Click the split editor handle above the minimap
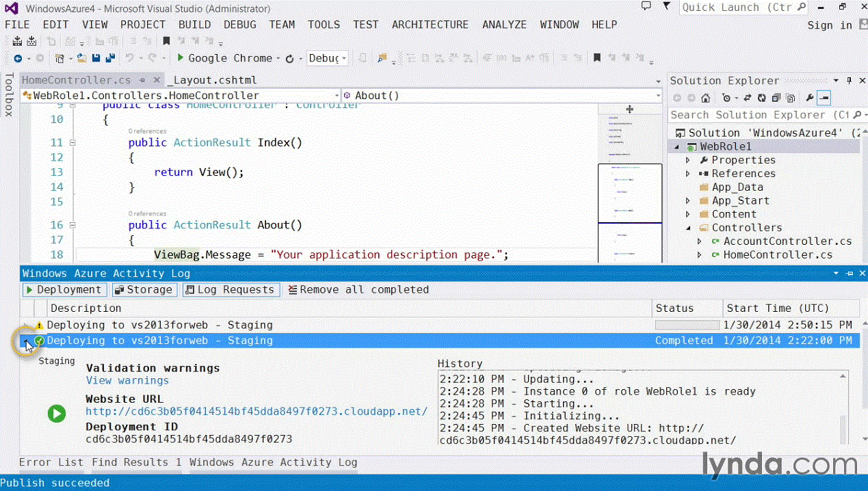The image size is (868, 491). [630, 109]
